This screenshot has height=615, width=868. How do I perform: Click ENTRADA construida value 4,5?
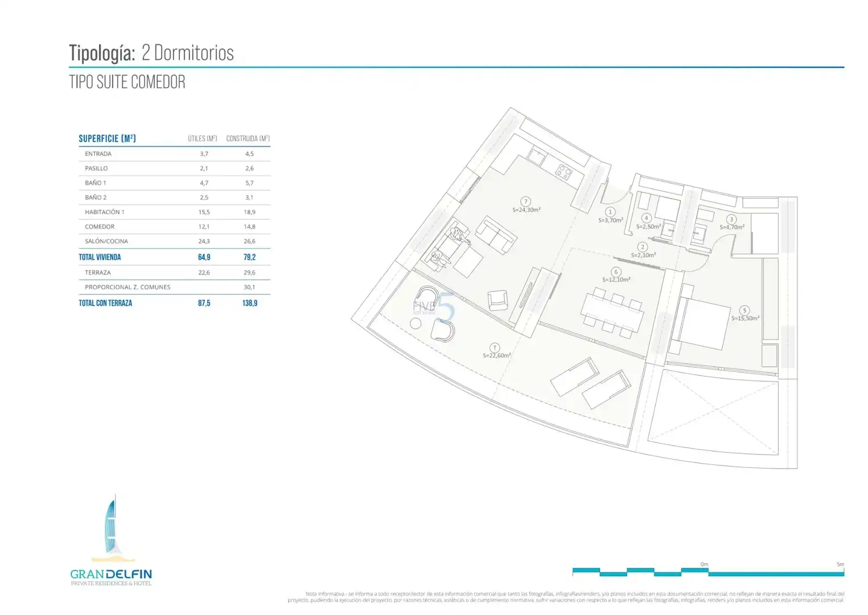(x=249, y=154)
